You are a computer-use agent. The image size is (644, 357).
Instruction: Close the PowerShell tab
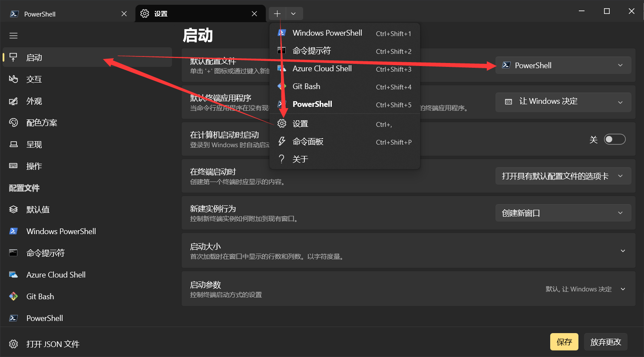pyautogui.click(x=124, y=14)
